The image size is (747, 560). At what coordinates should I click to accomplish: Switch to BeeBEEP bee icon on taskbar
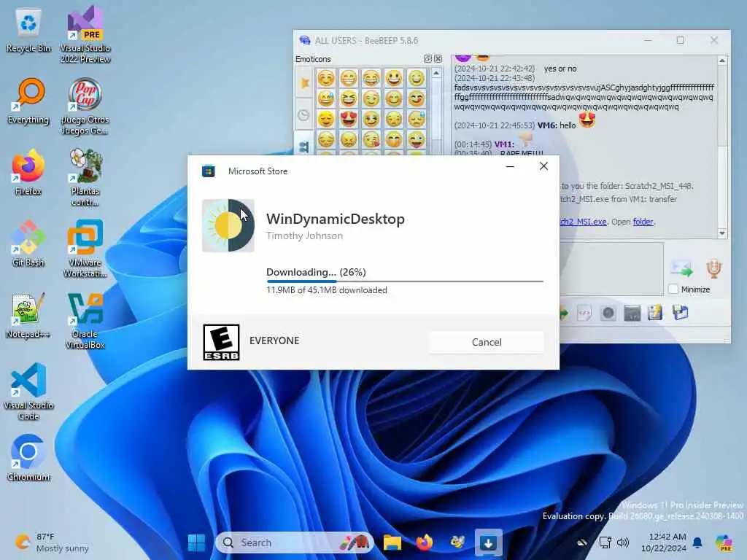(x=457, y=542)
